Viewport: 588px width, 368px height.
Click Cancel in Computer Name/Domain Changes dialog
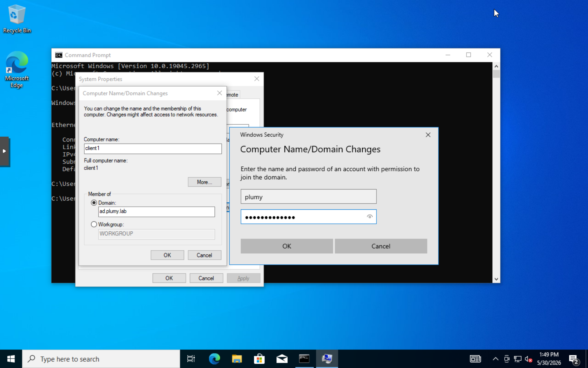tap(205, 255)
